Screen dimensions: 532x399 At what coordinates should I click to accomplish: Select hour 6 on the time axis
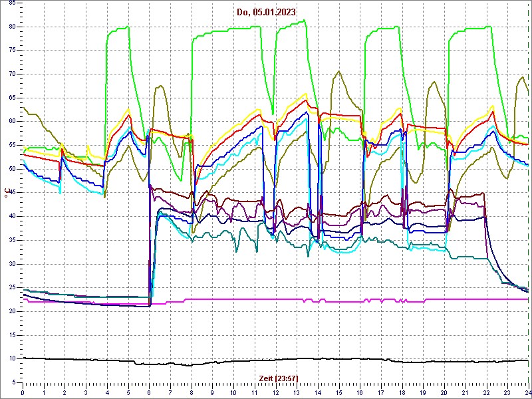(149, 392)
